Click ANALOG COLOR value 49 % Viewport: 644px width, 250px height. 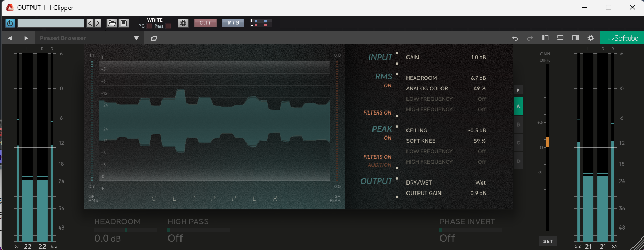(x=480, y=89)
